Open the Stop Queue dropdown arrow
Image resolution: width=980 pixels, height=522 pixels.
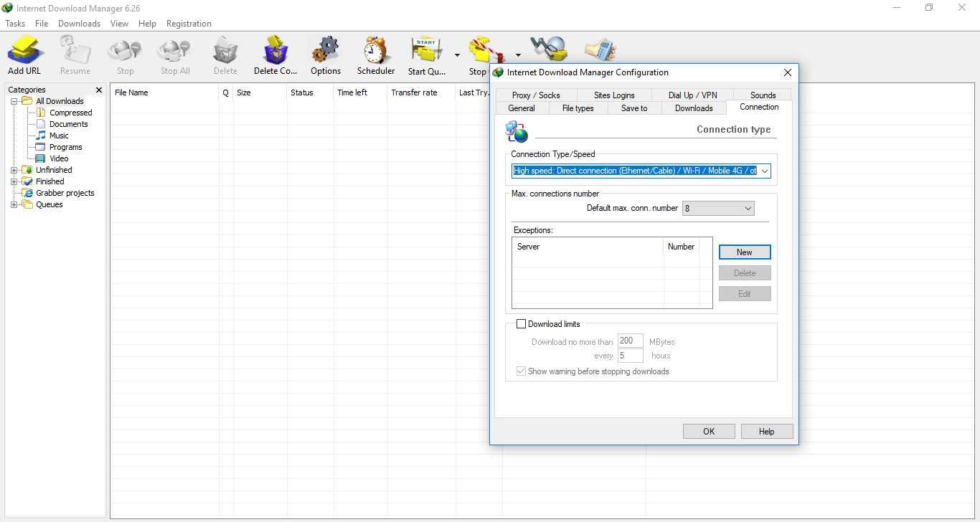(518, 54)
